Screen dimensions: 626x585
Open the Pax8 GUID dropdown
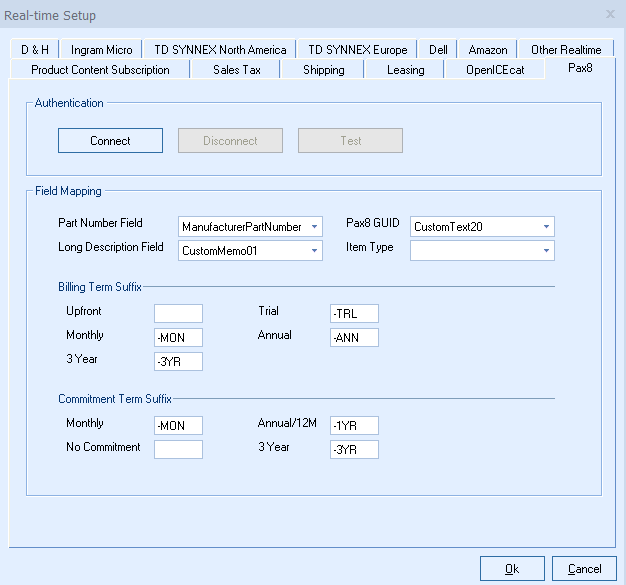[482, 227]
